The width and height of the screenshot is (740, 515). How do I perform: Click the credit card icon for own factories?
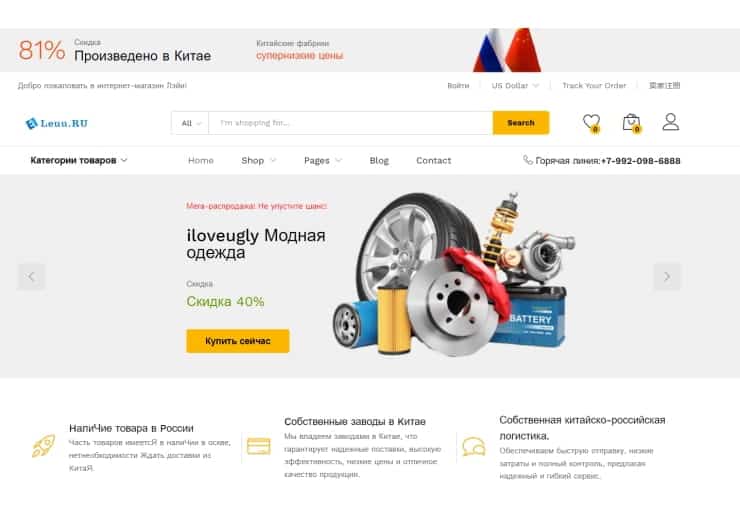259,446
